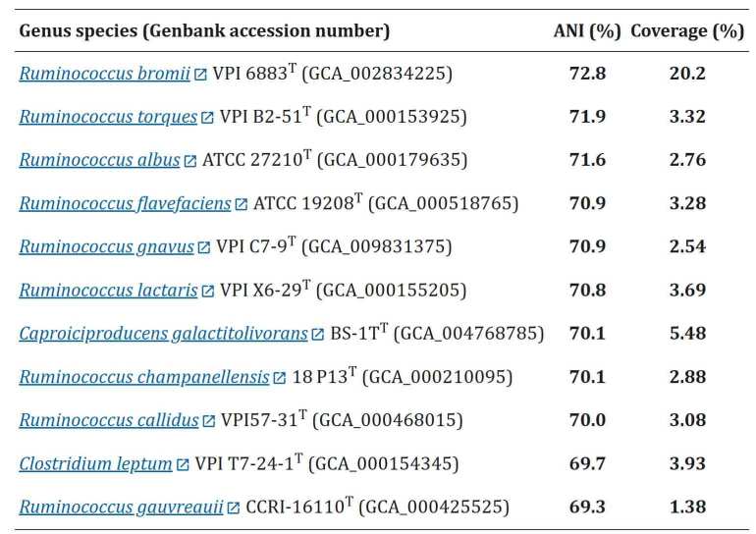Image resolution: width=756 pixels, height=534 pixels.
Task: Open external link icon beside Ruminococcus gauvreauii
Action: tap(234, 507)
